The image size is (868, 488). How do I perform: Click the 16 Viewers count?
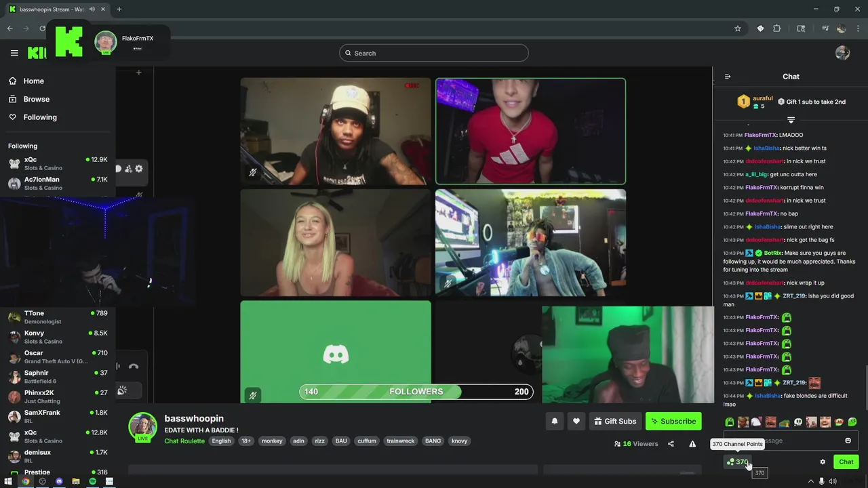tap(636, 444)
